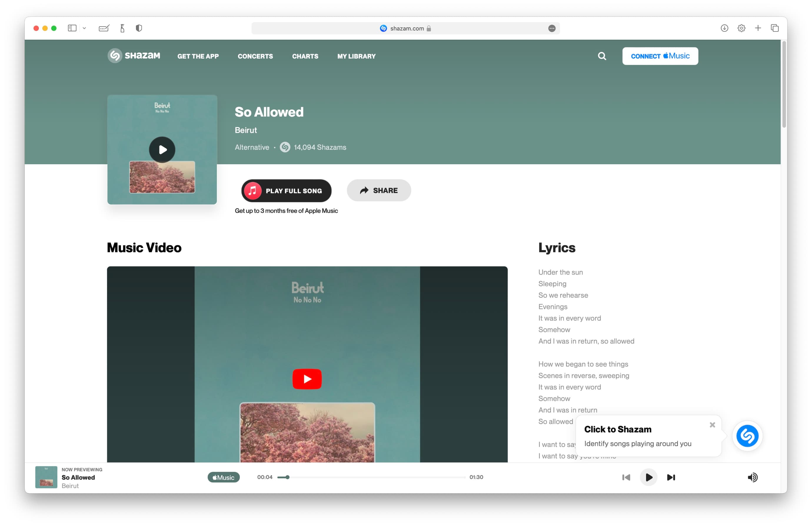The width and height of the screenshot is (812, 526).
Task: Click the Connect Apple Music button
Action: [660, 56]
